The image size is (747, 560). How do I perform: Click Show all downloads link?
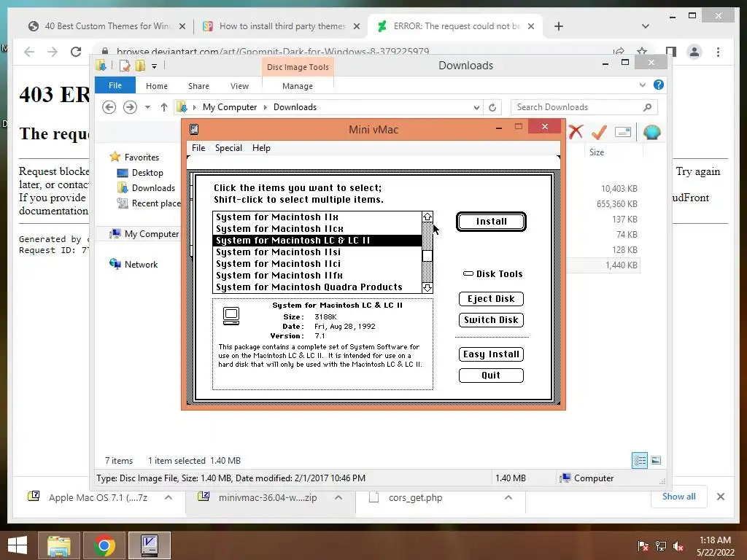pos(679,497)
